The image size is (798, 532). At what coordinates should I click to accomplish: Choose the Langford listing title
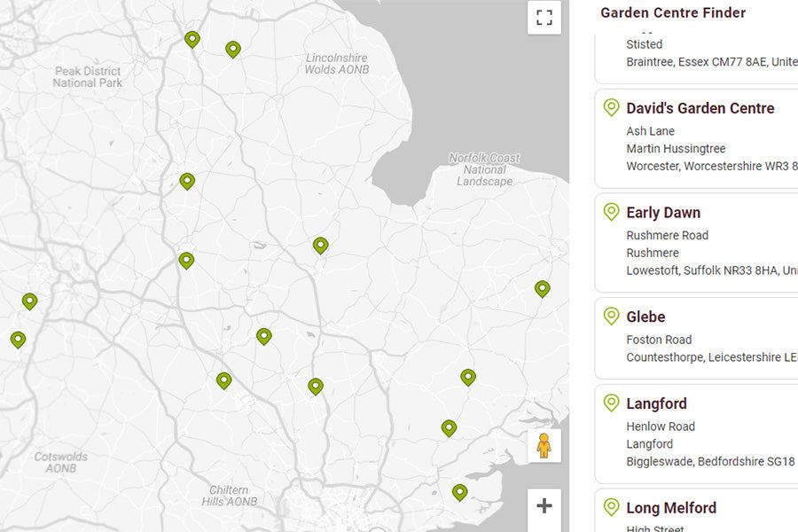[x=656, y=403]
